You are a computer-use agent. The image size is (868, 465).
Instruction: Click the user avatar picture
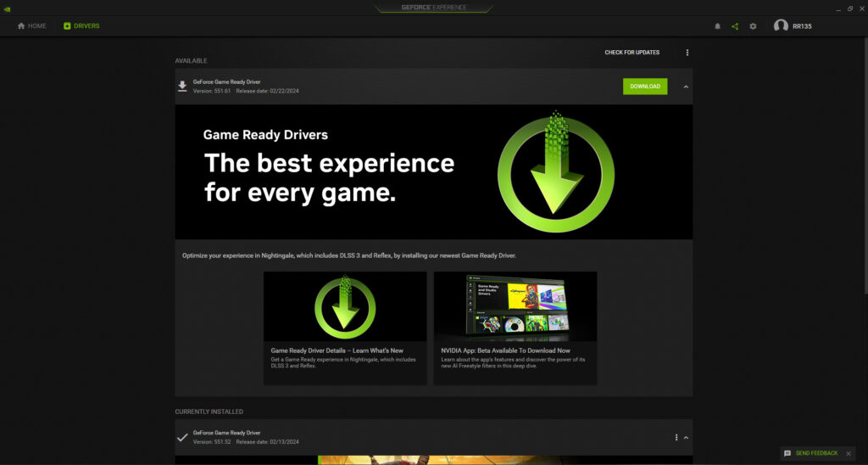781,26
